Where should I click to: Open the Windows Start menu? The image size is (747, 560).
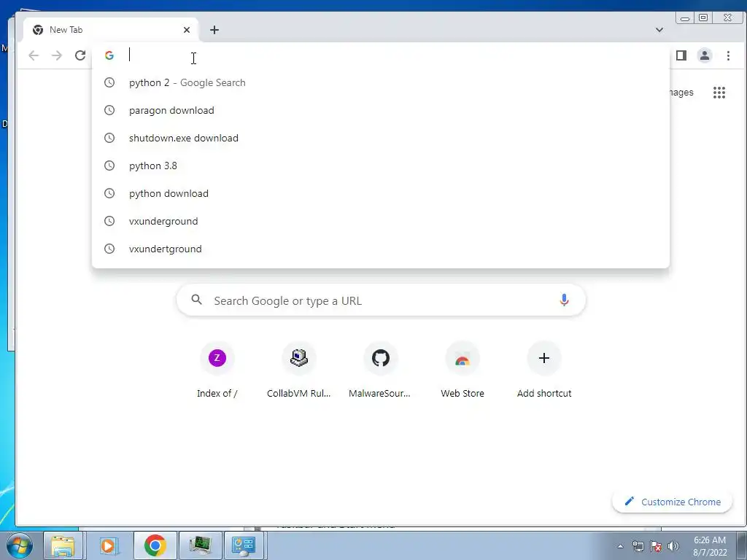point(20,545)
